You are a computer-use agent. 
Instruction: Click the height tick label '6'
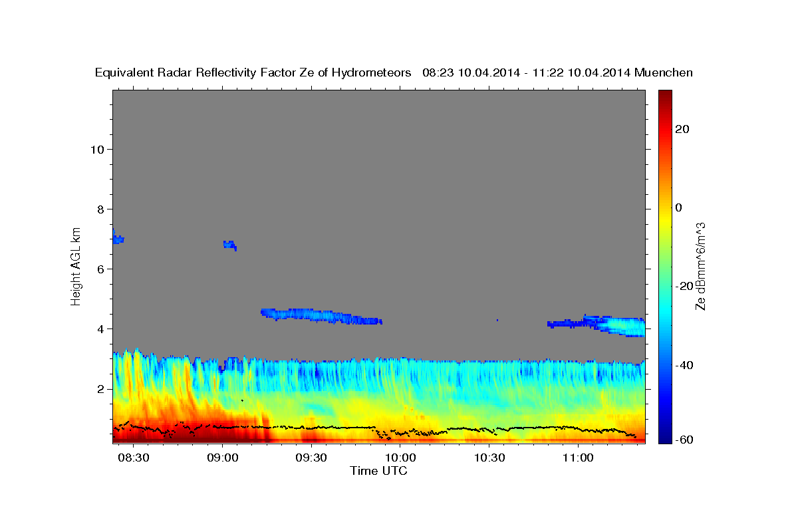click(100, 269)
